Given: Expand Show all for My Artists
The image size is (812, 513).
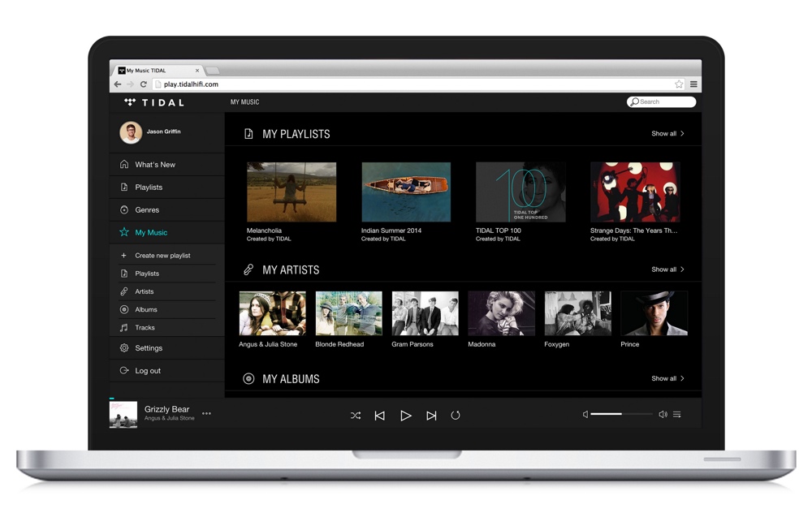Looking at the screenshot, I should pyautogui.click(x=667, y=269).
